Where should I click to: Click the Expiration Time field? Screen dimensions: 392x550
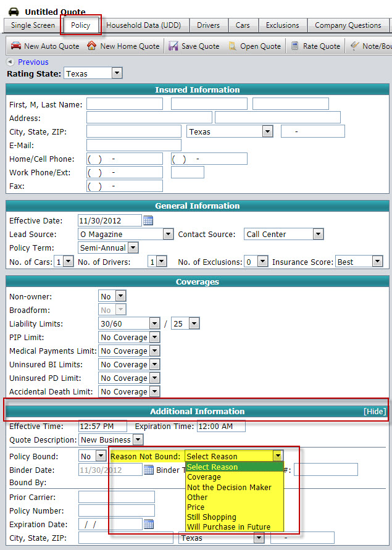tap(221, 426)
